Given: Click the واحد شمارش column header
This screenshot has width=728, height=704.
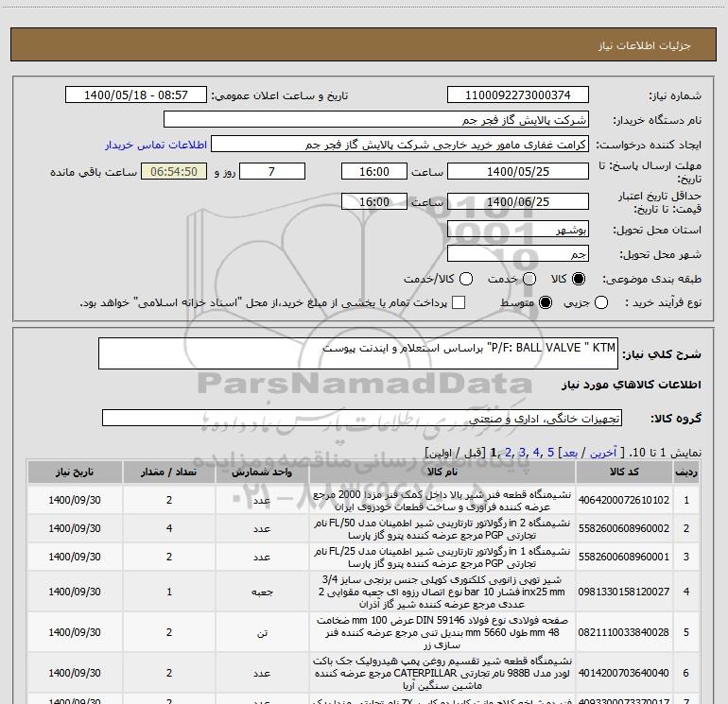Looking at the screenshot, I should (262, 472).
